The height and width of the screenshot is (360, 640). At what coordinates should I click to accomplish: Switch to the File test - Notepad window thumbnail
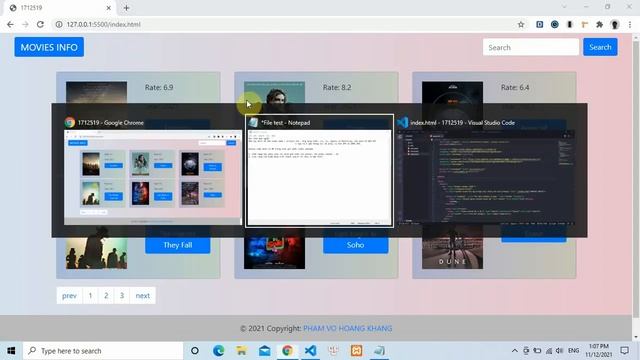point(319,171)
